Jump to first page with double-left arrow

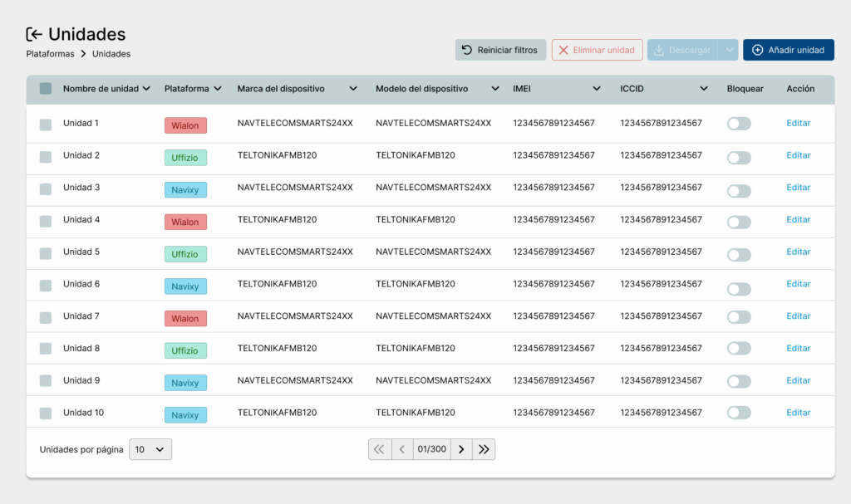click(379, 449)
